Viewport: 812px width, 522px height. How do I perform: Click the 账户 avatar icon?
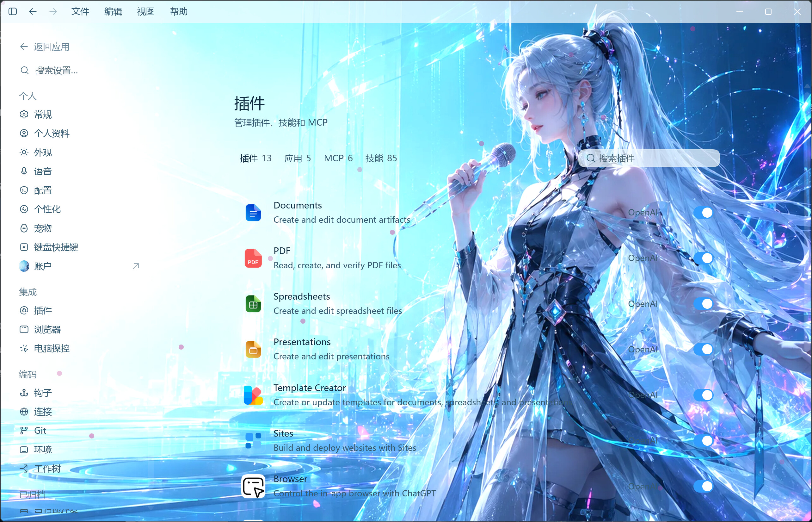(x=24, y=266)
